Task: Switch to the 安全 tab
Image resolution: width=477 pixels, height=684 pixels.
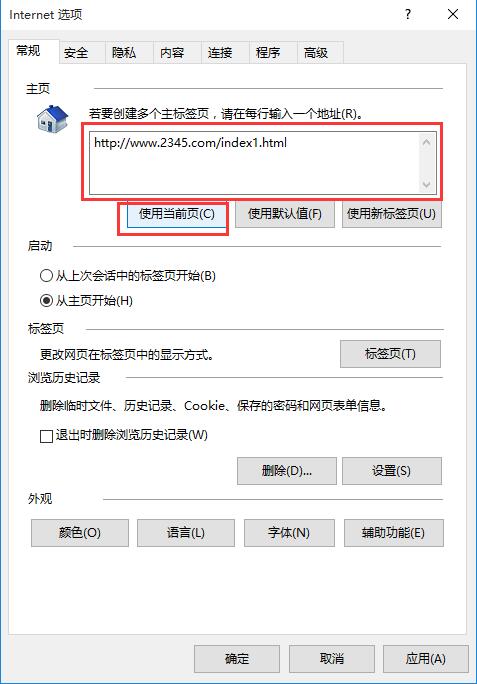Action: pos(76,53)
